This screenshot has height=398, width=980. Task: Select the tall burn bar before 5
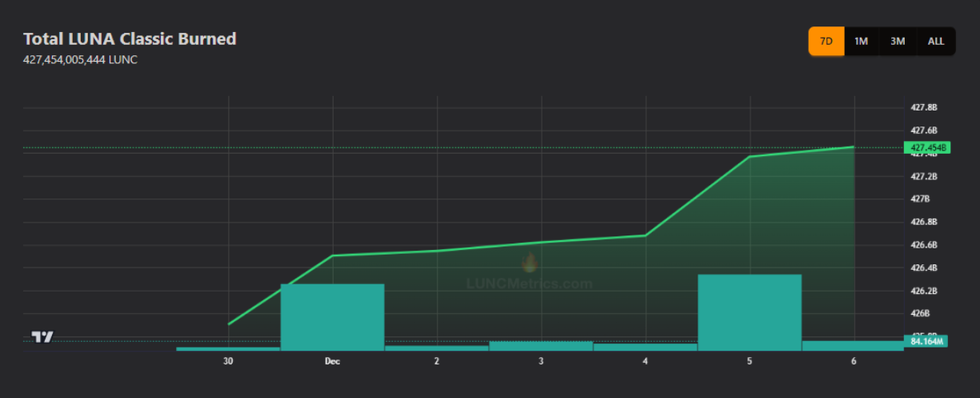[750, 312]
